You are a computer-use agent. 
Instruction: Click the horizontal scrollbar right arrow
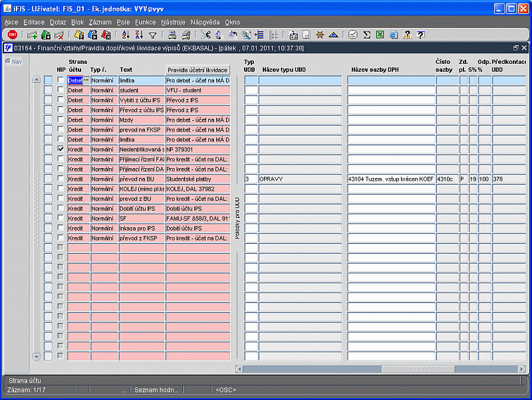(522, 369)
